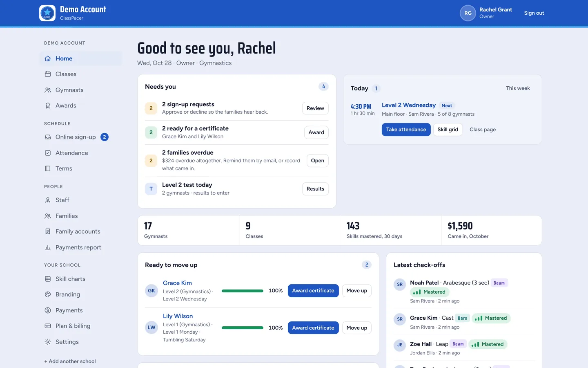Click the Classes calendar icon
The height and width of the screenshot is (368, 588).
[48, 74]
